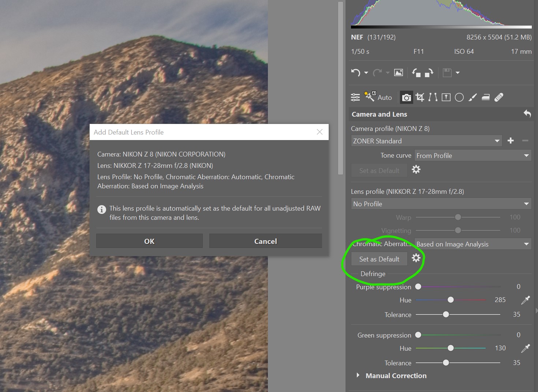Select the Radial Filter tool

click(x=459, y=97)
